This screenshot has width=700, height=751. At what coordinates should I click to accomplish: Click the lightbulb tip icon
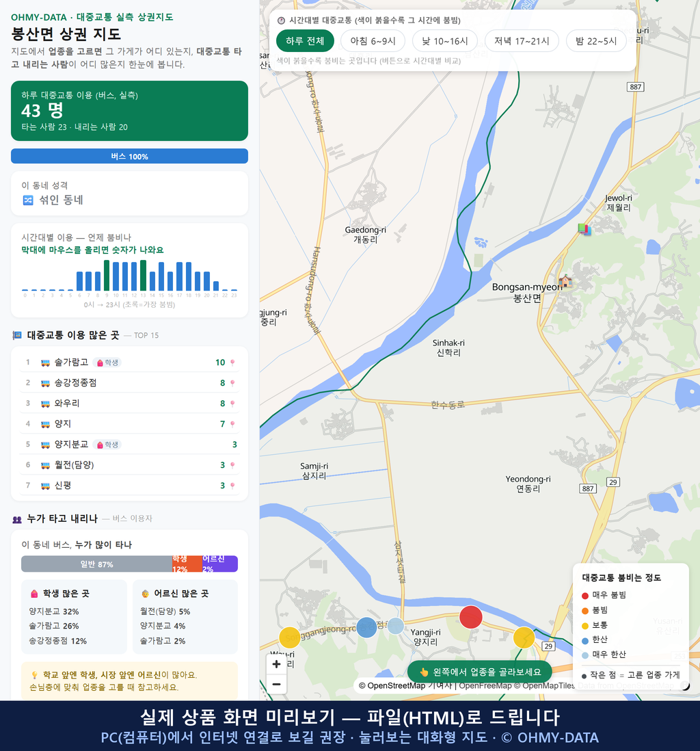pyautogui.click(x=34, y=675)
